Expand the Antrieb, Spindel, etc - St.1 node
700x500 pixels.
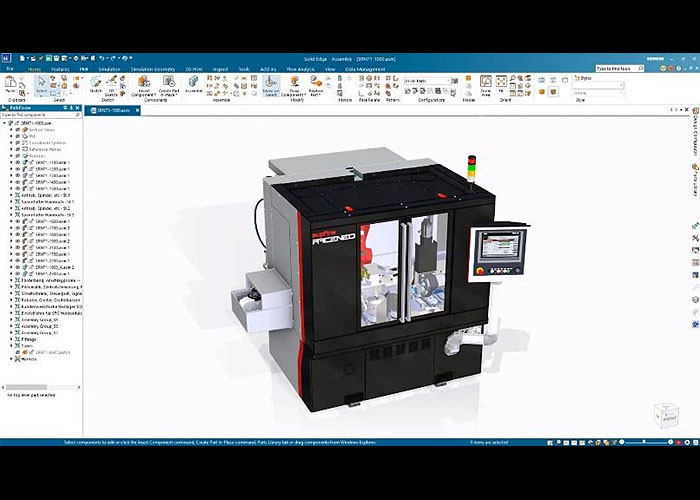12,195
